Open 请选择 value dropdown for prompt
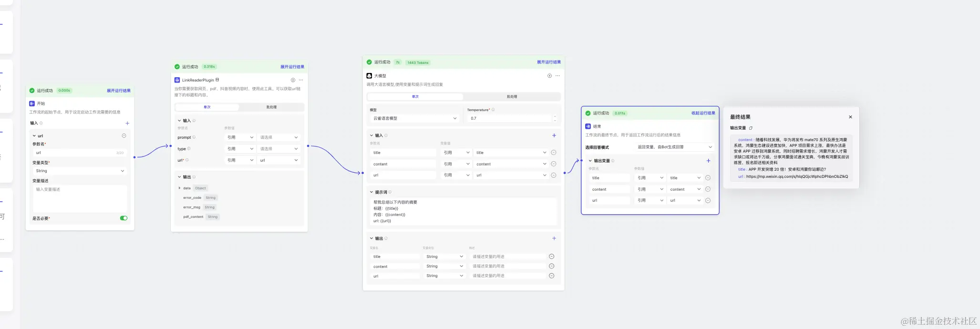 [279, 137]
